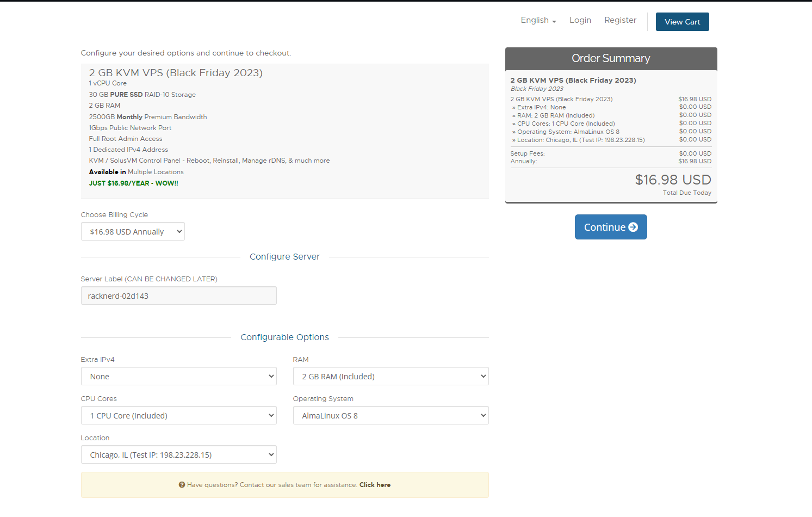Click the 'Click here' sales contact link

[x=375, y=485]
